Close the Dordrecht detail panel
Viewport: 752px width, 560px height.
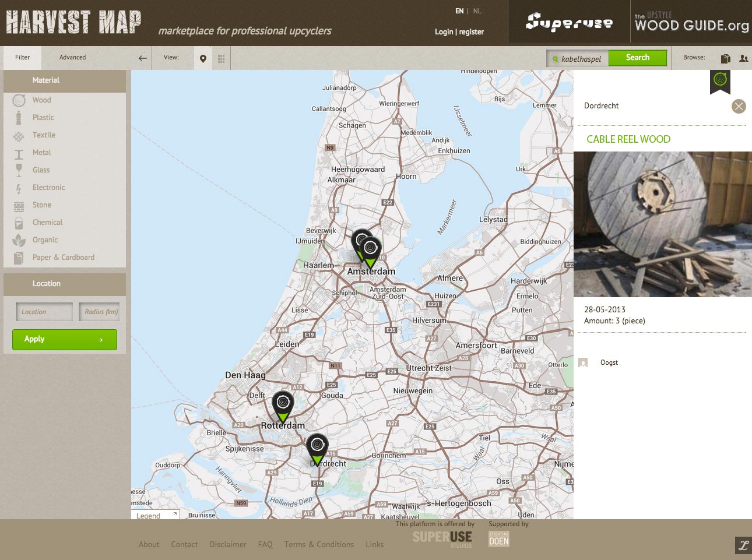point(739,106)
